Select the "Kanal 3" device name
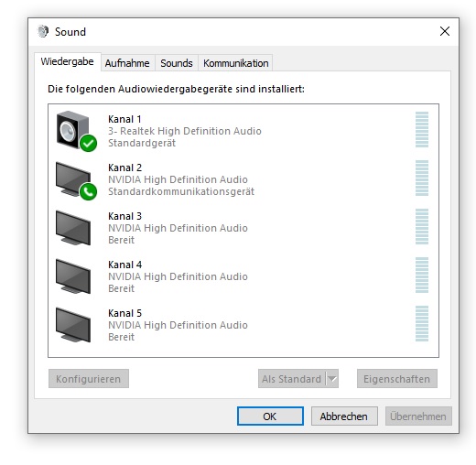 tap(124, 216)
